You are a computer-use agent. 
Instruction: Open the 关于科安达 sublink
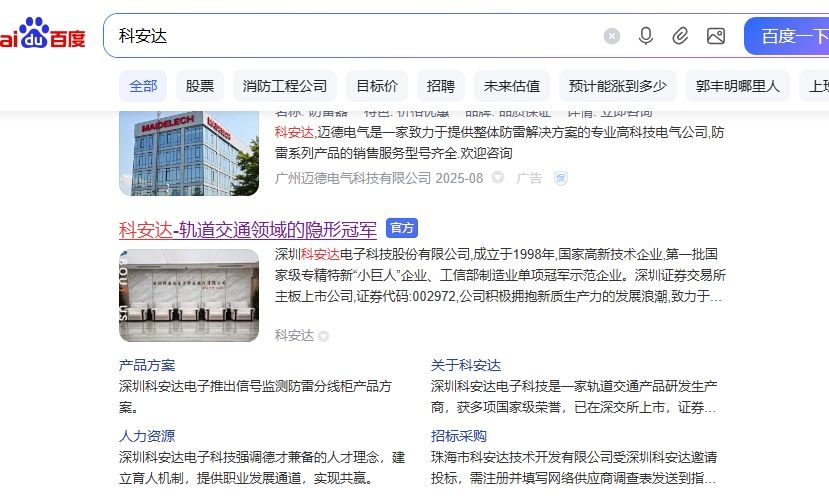tap(466, 365)
